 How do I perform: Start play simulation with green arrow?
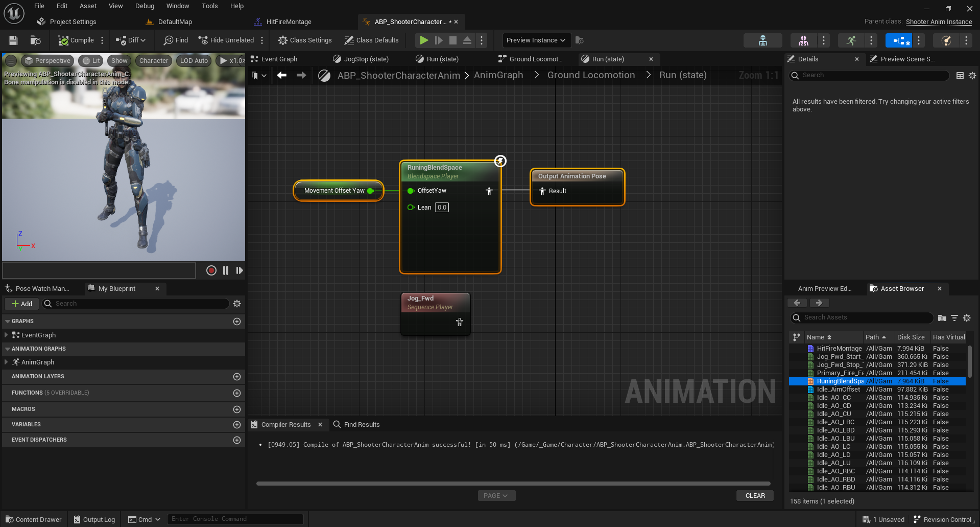(424, 40)
